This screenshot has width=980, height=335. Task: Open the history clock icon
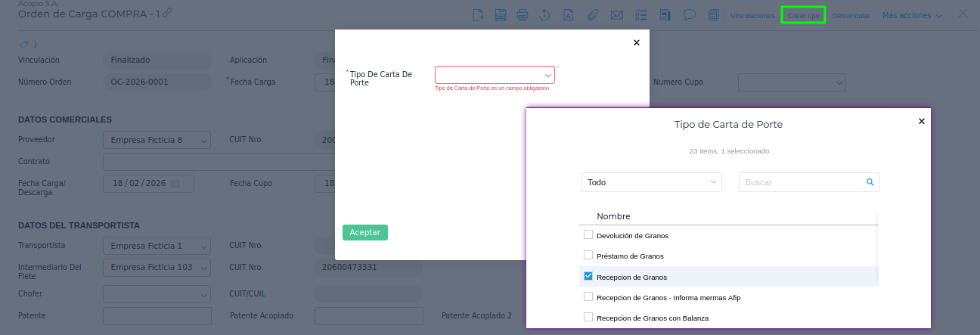(544, 15)
